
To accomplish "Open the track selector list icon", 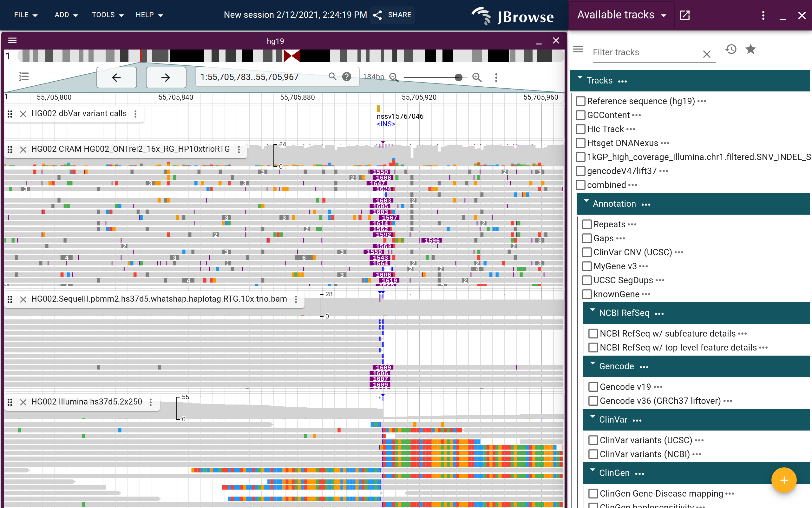I will 23,77.
